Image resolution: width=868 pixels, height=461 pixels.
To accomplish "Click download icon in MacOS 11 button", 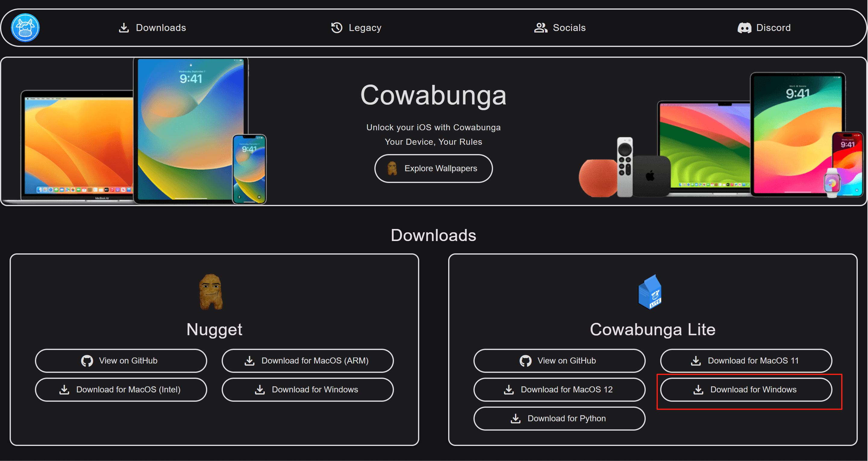I will pyautogui.click(x=696, y=361).
